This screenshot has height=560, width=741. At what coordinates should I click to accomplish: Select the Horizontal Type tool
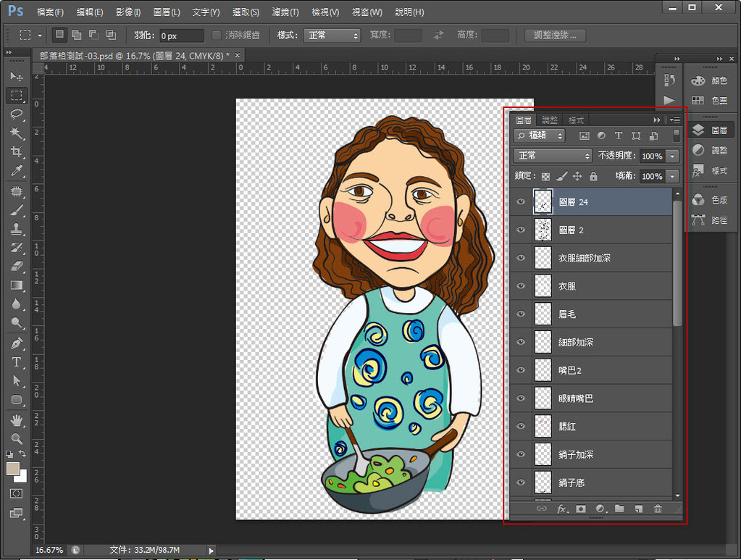click(x=17, y=362)
